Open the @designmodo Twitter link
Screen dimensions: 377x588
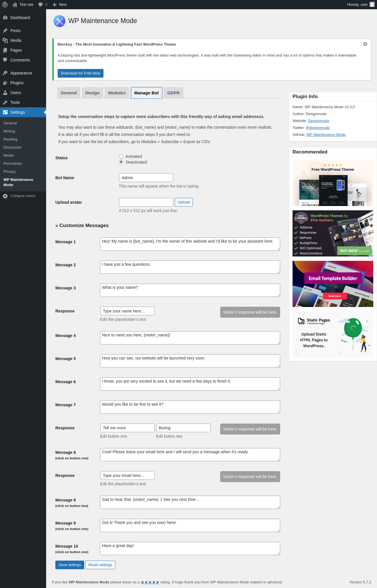[x=318, y=128]
